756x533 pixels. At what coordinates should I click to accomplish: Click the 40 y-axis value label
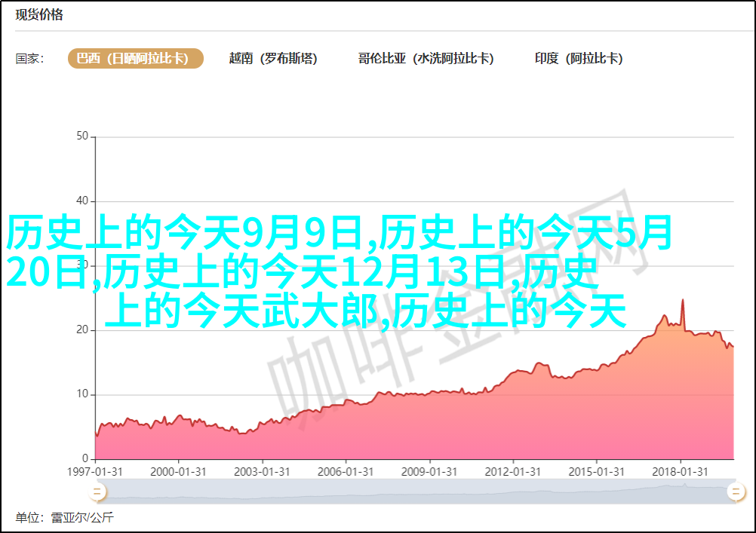[82, 201]
